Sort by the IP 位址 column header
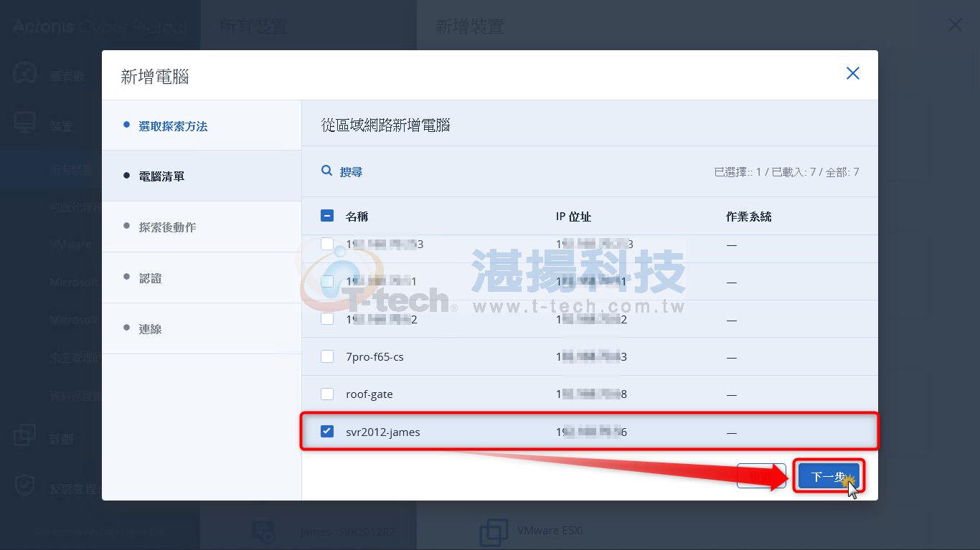980x550 pixels. (573, 216)
